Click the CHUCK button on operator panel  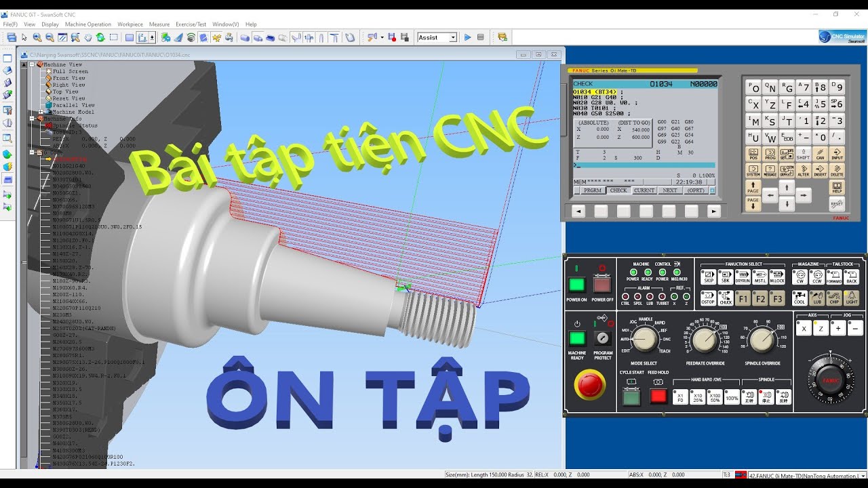point(726,298)
